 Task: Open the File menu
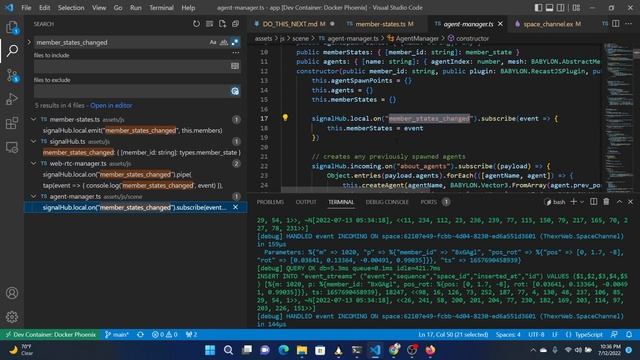pos(26,8)
